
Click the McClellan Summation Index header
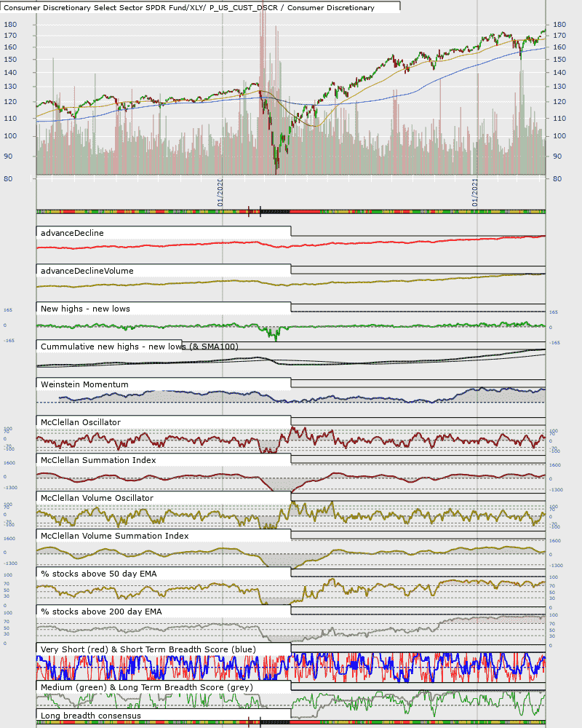[98, 460]
